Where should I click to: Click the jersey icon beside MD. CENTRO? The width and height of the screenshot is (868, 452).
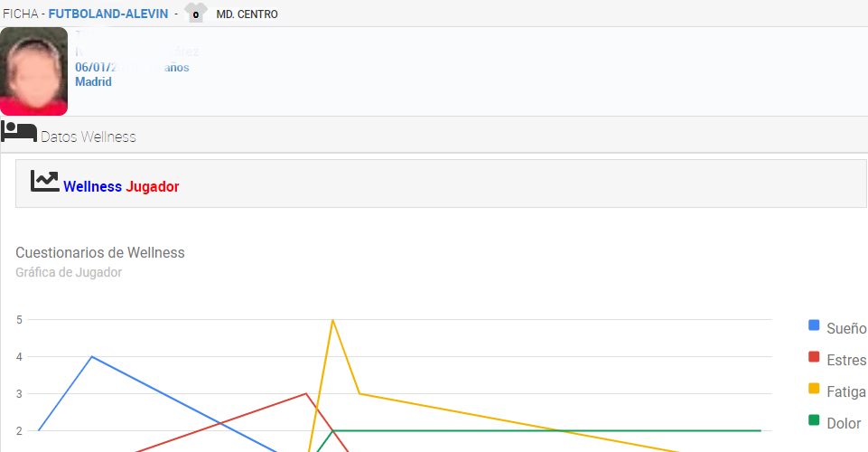click(196, 13)
